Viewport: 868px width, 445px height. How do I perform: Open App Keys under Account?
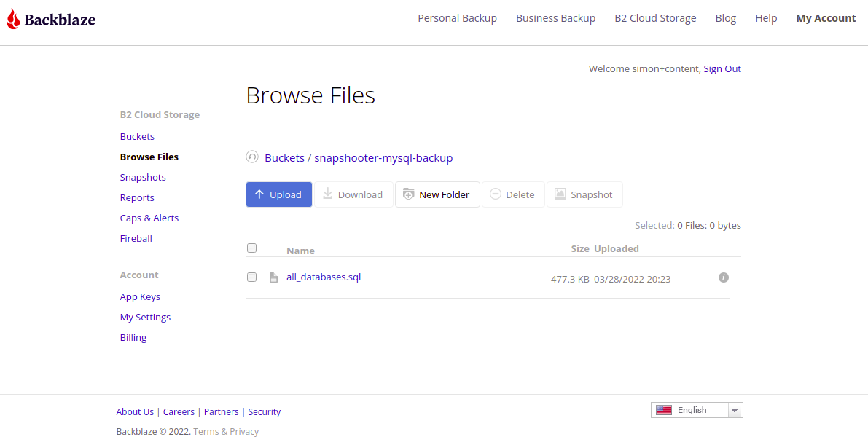point(140,296)
